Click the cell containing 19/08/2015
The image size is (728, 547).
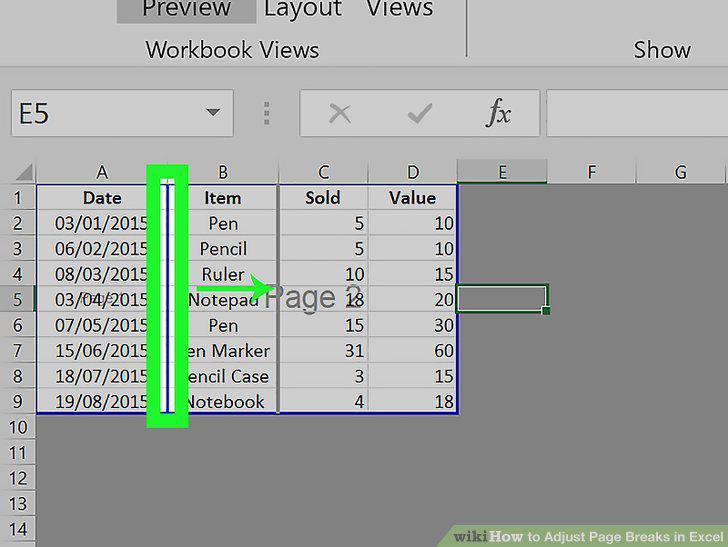(102, 402)
